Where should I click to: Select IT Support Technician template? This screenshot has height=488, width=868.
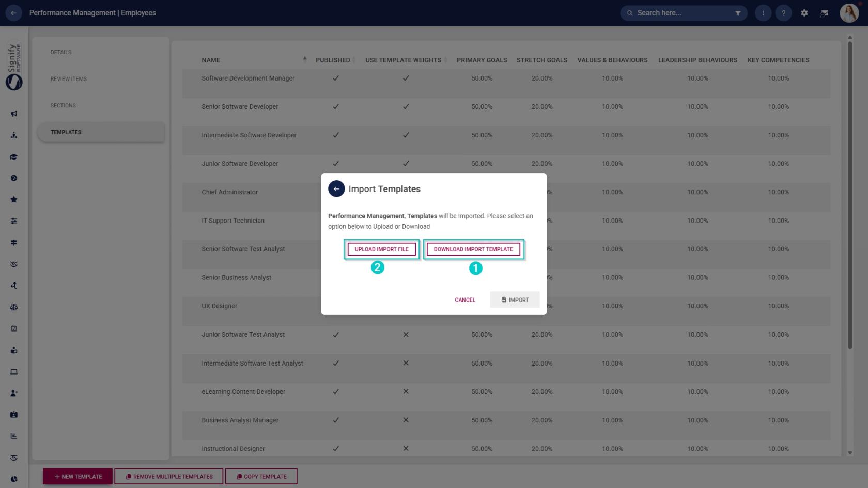click(x=233, y=221)
